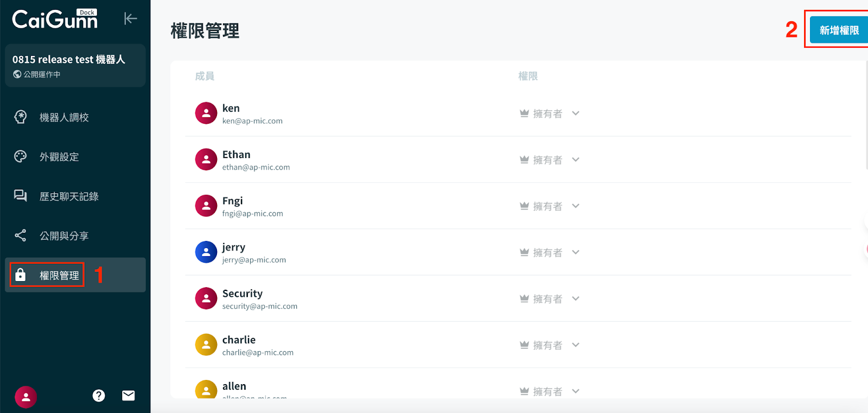Click the help question mark icon
Image resolution: width=868 pixels, height=413 pixels.
(x=99, y=396)
